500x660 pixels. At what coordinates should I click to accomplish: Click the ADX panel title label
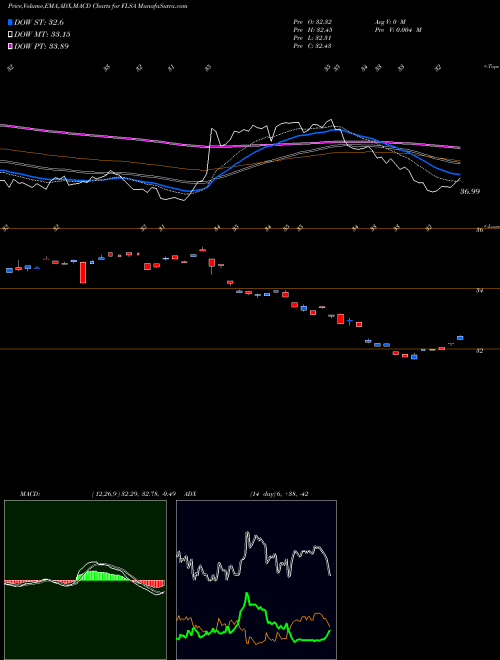(x=191, y=494)
